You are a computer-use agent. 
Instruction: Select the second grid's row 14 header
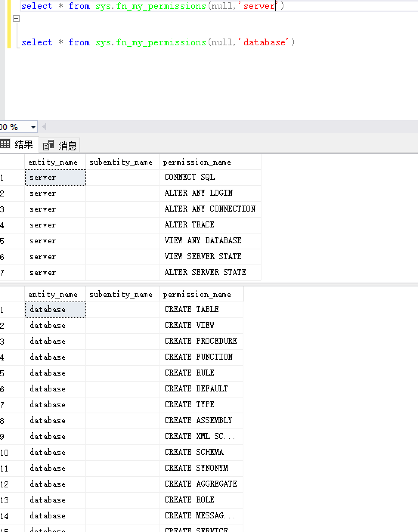click(x=12, y=516)
